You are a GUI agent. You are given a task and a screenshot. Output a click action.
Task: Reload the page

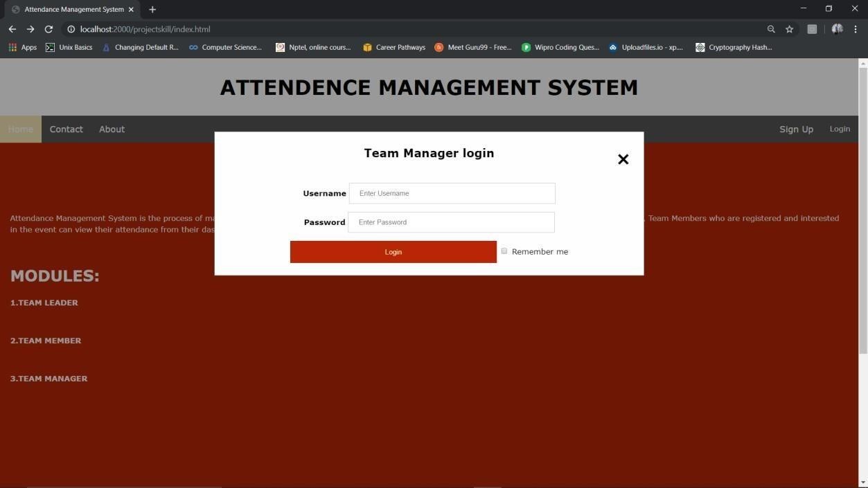point(48,29)
